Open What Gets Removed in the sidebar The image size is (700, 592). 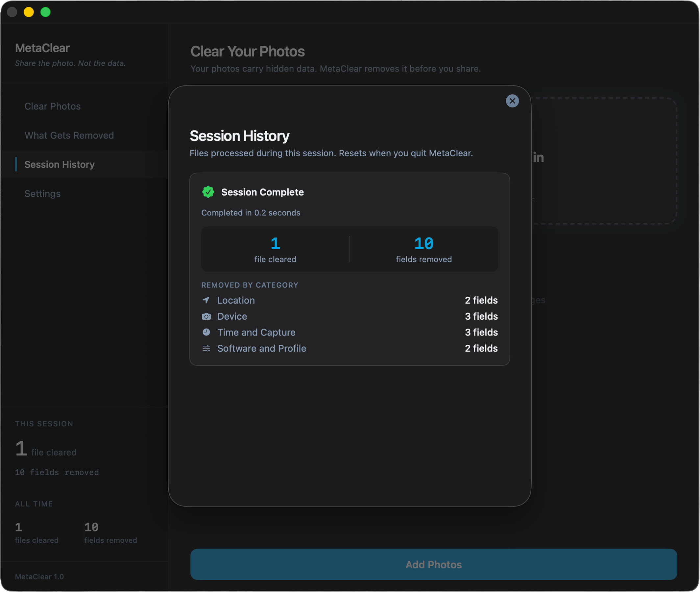[69, 135]
